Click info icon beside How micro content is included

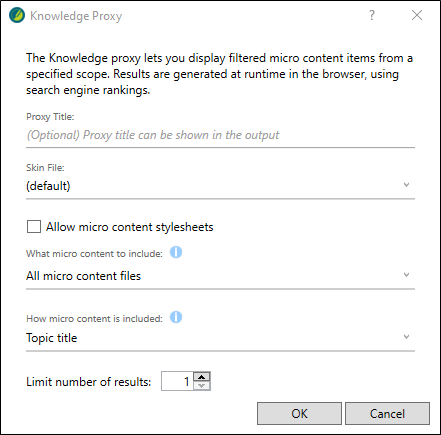pyautogui.click(x=176, y=317)
